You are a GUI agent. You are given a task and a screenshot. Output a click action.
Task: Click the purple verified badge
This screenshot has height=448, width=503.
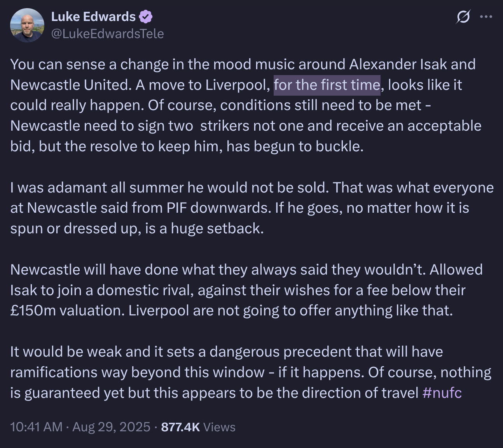146,17
